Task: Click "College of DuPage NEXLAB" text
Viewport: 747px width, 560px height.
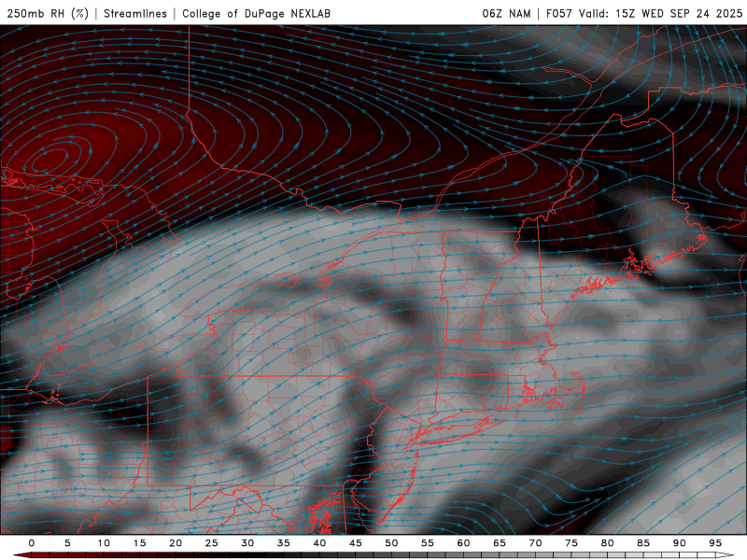Action: click(256, 13)
